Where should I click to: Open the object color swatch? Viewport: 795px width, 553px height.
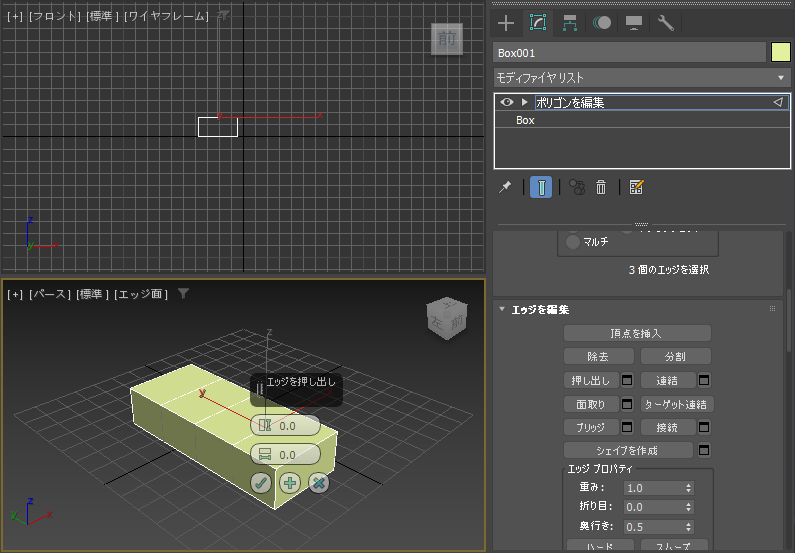[780, 53]
